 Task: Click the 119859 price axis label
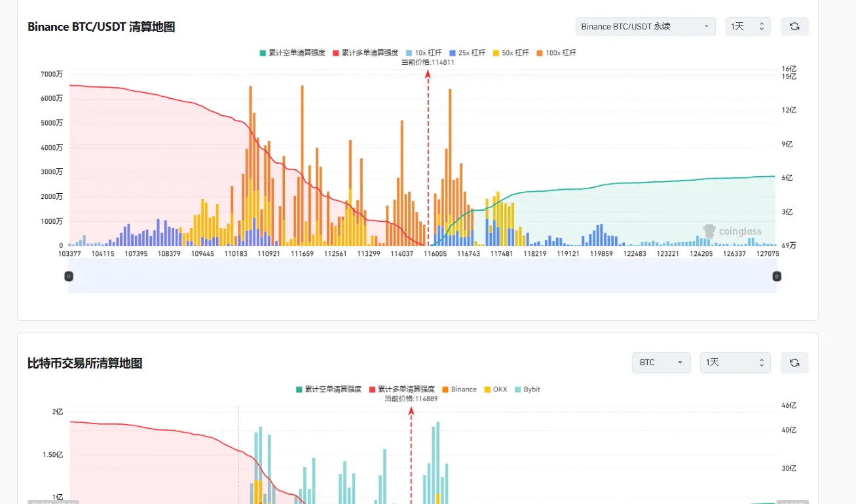601,254
